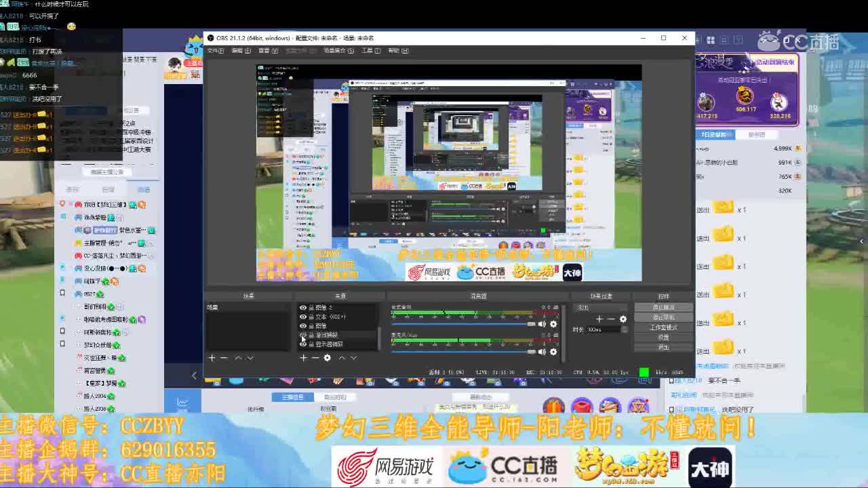The height and width of the screenshot is (488, 868).
Task: Select 场景 item in Scenes list
Action: click(x=249, y=308)
